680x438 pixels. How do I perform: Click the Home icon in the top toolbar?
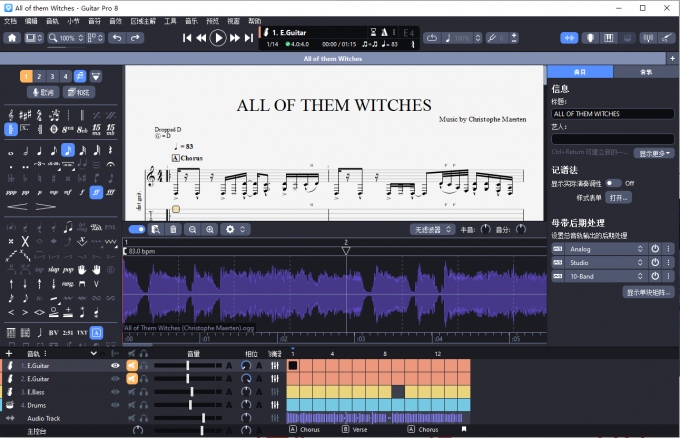pos(12,38)
